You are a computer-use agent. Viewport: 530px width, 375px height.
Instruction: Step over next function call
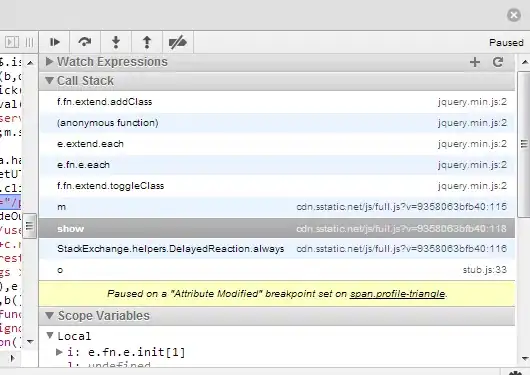pyautogui.click(x=85, y=42)
